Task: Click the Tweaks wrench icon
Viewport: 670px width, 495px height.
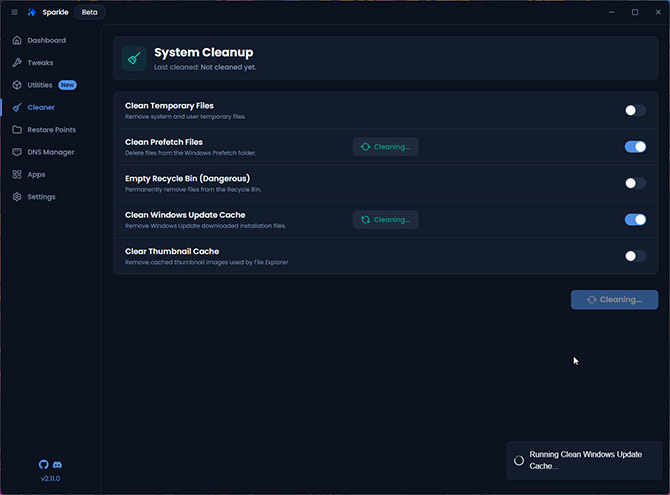Action: tap(18, 63)
